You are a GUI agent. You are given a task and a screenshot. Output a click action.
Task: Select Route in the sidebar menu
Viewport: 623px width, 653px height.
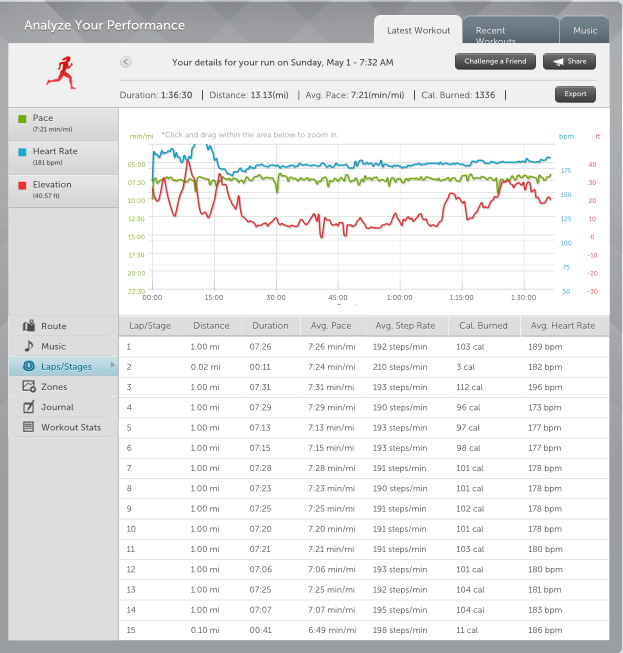pyautogui.click(x=64, y=326)
